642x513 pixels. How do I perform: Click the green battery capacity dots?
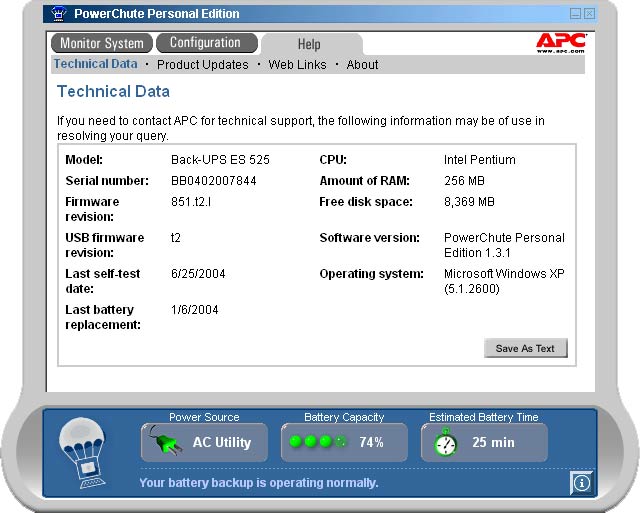pos(317,442)
